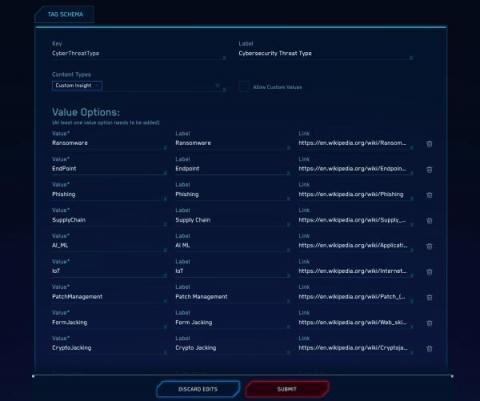This screenshot has height=401, width=480.
Task: Edit the Label field Cybersecurity Threat Type
Action: (326, 53)
